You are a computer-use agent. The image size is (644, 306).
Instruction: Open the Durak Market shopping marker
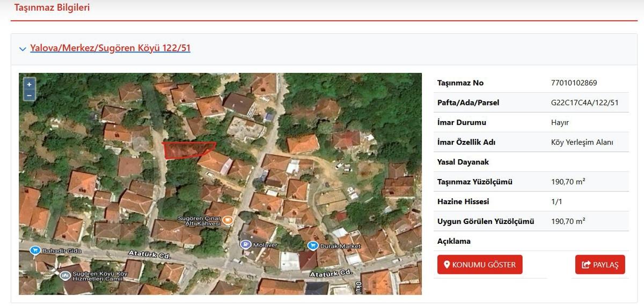click(313, 245)
